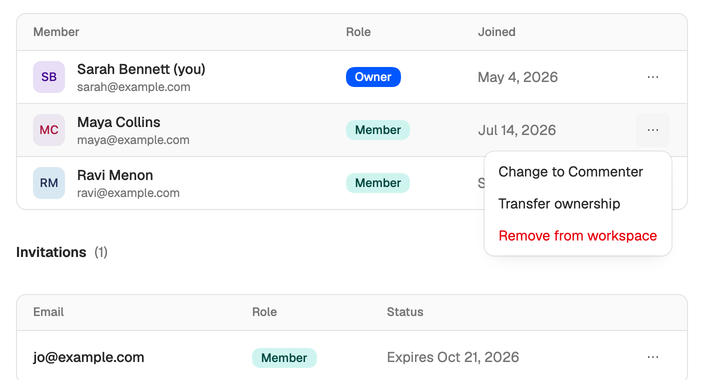This screenshot has height=380, width=704.
Task: Click the SB avatar for Sarah Bennett
Action: (49, 77)
